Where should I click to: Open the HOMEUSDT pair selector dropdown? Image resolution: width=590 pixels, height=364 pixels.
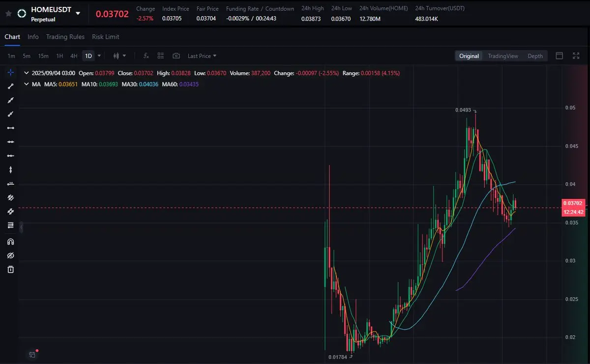point(78,13)
